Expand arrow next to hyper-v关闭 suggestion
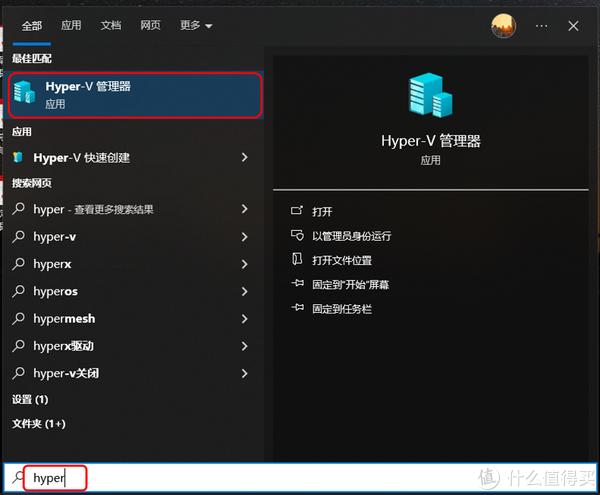 click(245, 373)
